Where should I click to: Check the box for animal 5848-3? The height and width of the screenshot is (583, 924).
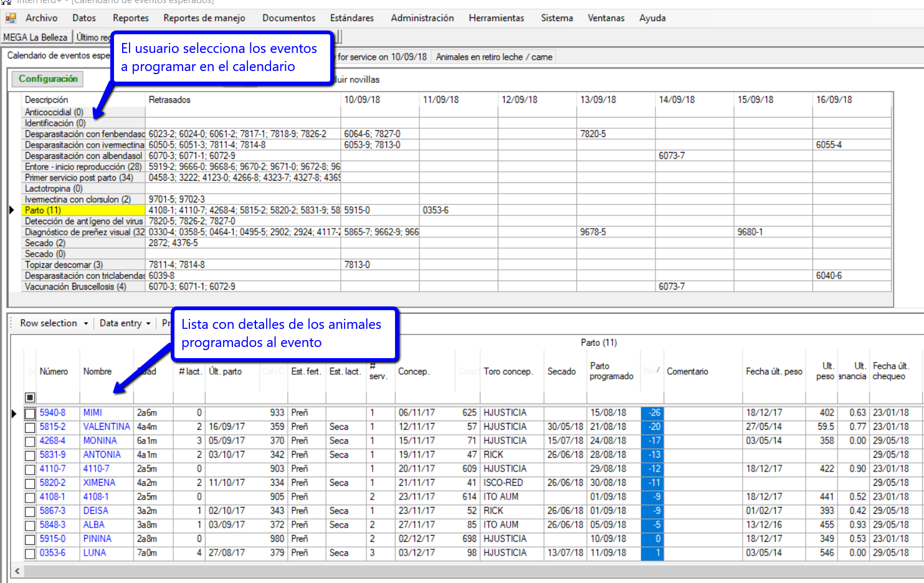[30, 526]
